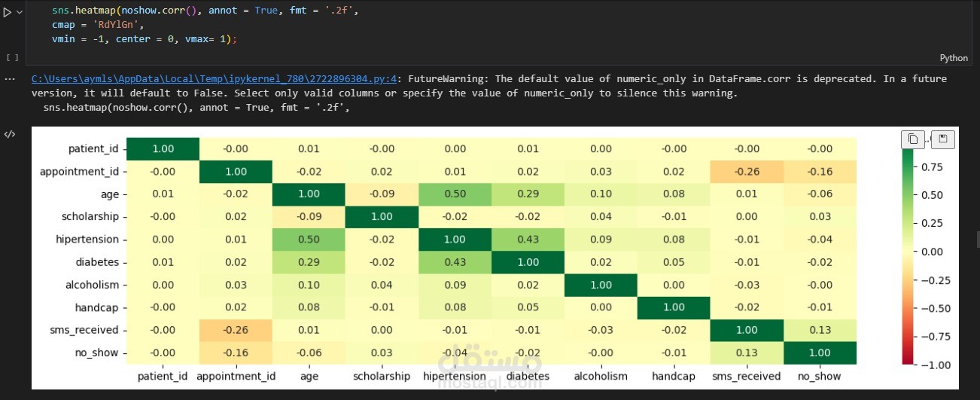
Task: Click -0.26 cell in the sms_received row
Action: point(236,330)
